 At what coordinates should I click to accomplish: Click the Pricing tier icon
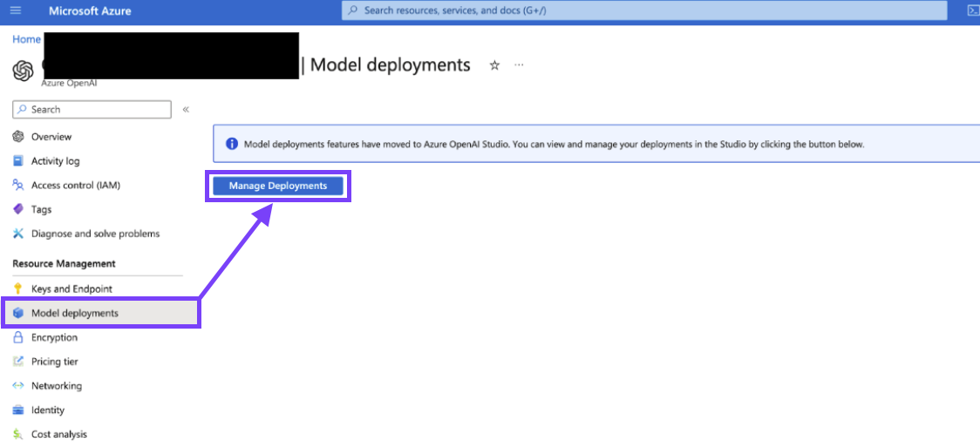[x=18, y=362]
